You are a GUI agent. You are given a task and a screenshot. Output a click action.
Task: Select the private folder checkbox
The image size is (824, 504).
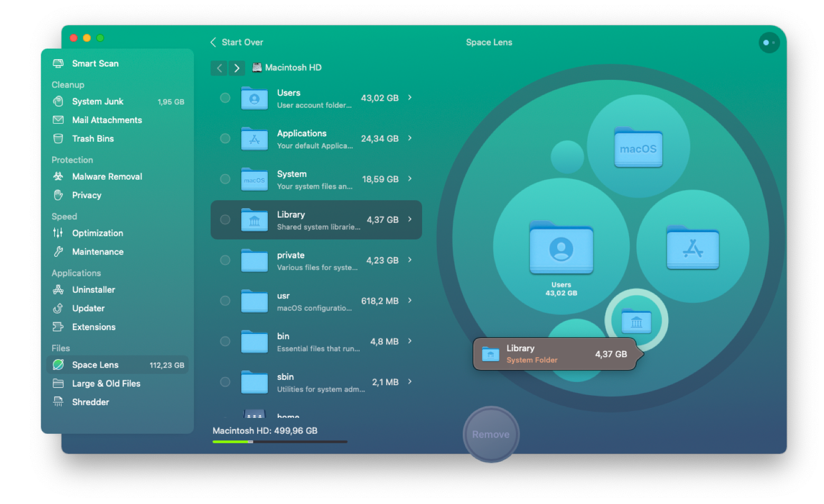[225, 260]
